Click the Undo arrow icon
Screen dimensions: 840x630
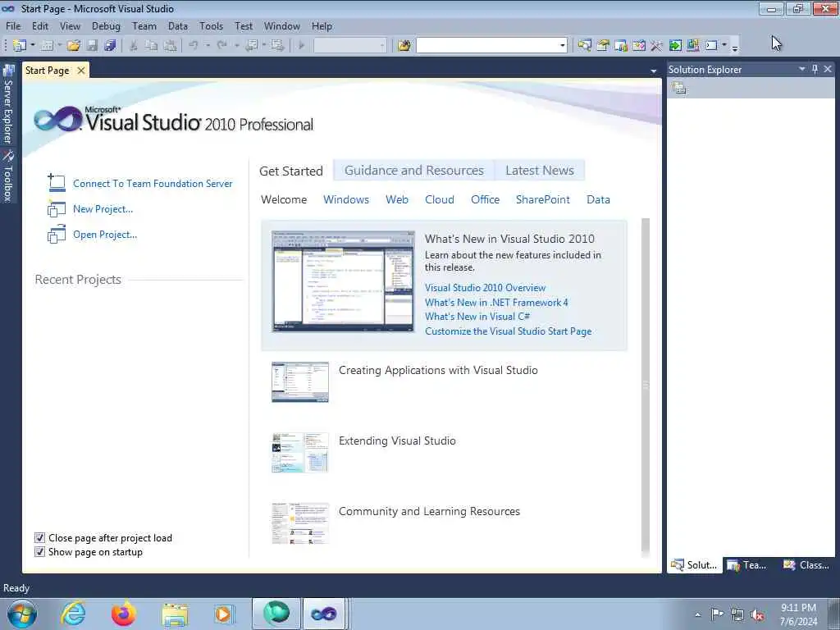pyautogui.click(x=194, y=46)
